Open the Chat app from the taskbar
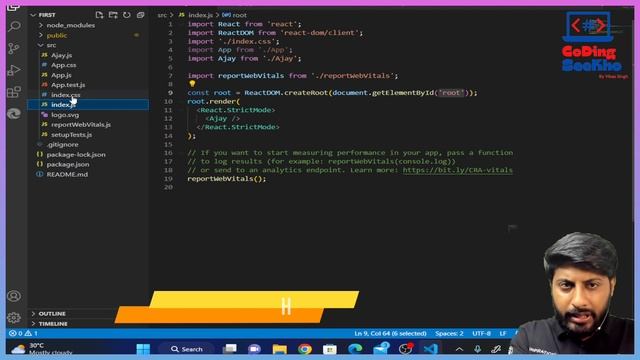This screenshot has width=640, height=360. tap(255, 349)
